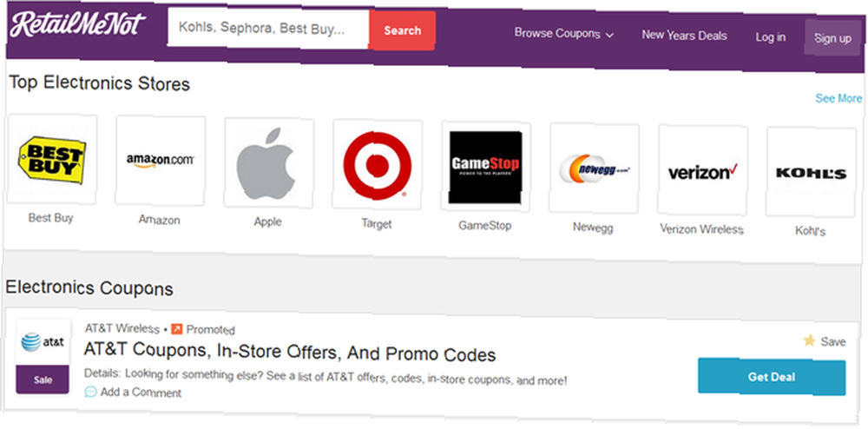Click the Sign up button
Image resolution: width=868 pixels, height=429 pixels.
pyautogui.click(x=832, y=38)
